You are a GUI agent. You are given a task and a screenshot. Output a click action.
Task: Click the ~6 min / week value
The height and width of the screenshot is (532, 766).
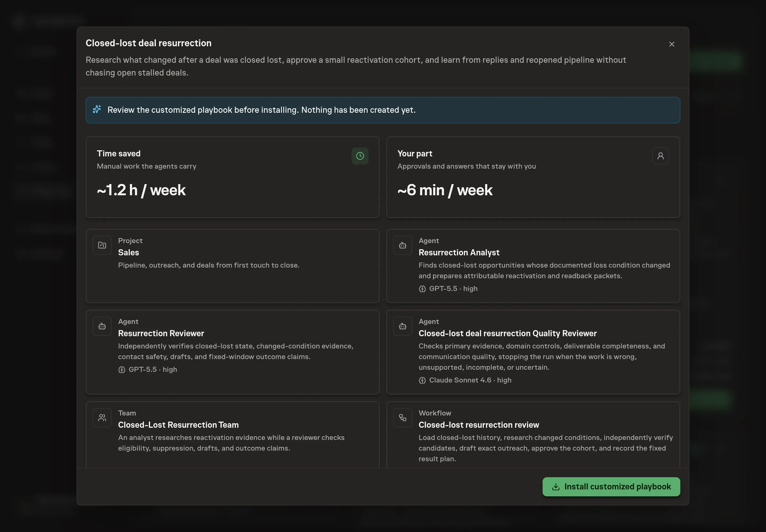445,190
